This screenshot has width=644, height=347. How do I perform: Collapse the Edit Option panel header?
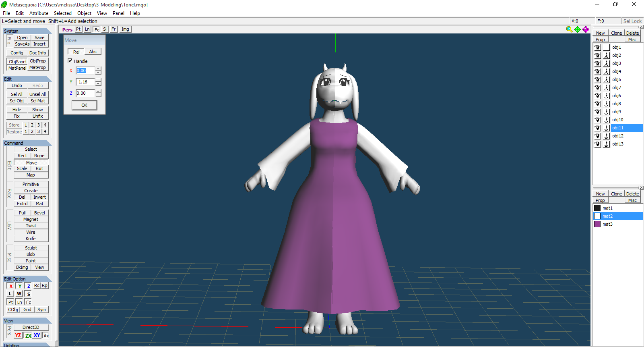(27, 279)
